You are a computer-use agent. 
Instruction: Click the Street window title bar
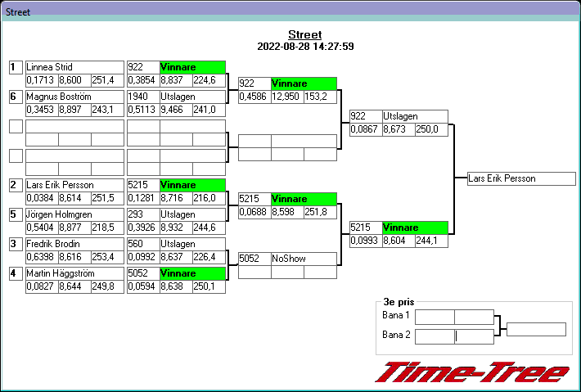click(290, 11)
